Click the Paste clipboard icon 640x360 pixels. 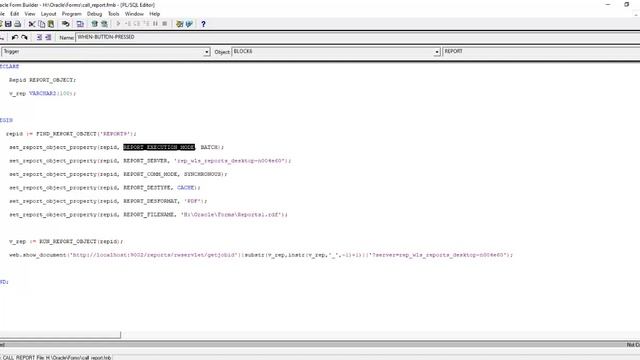[x=51, y=24]
